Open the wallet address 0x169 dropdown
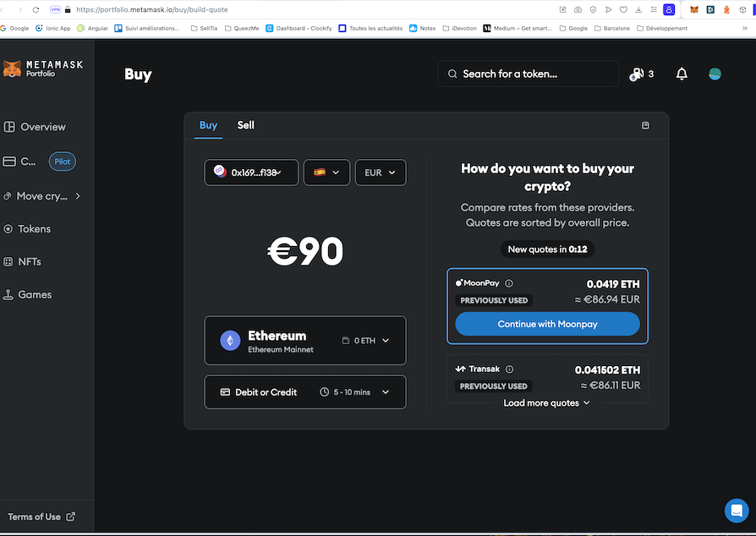 [251, 172]
